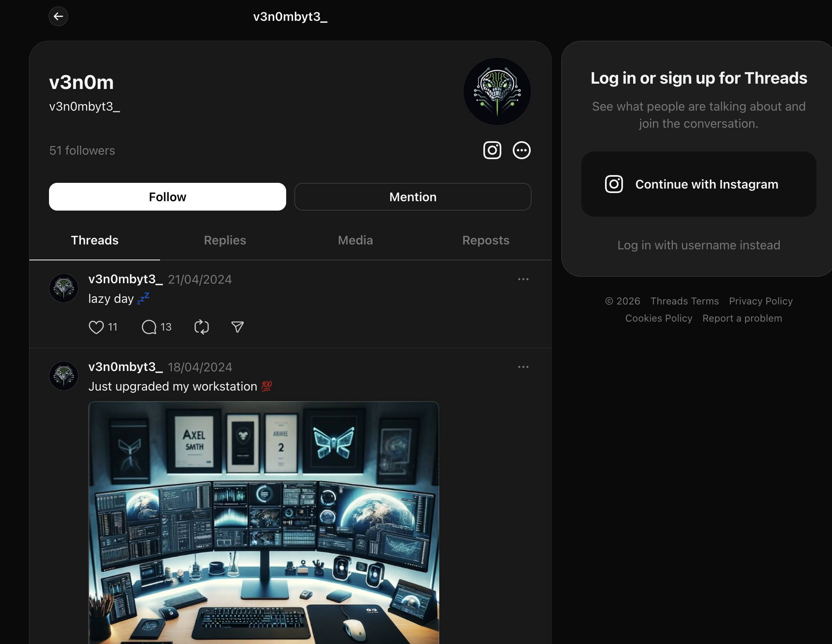Open the 18/04/2024 post timestamp
This screenshot has width=832, height=644.
[x=200, y=367]
